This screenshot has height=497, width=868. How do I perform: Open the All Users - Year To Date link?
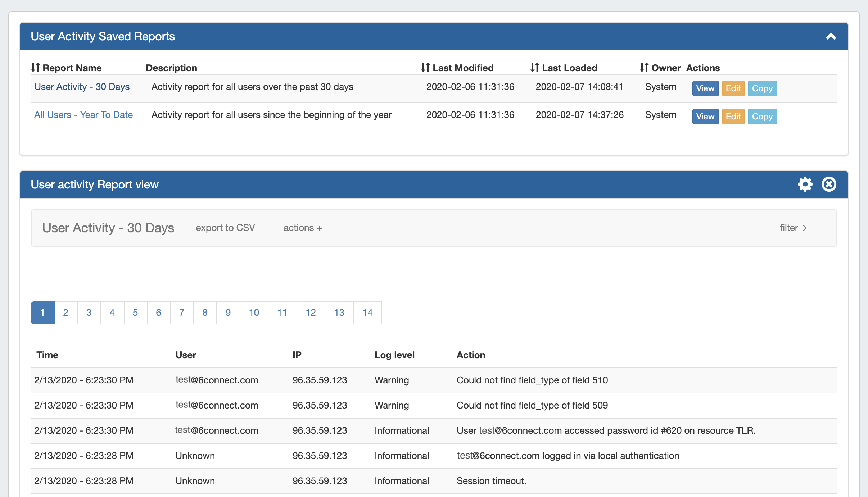tap(83, 115)
